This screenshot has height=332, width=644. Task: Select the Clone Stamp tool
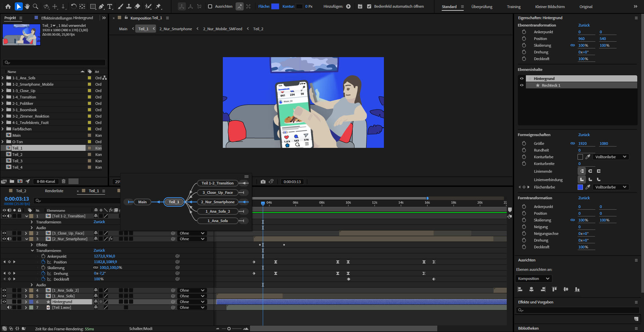129,6
